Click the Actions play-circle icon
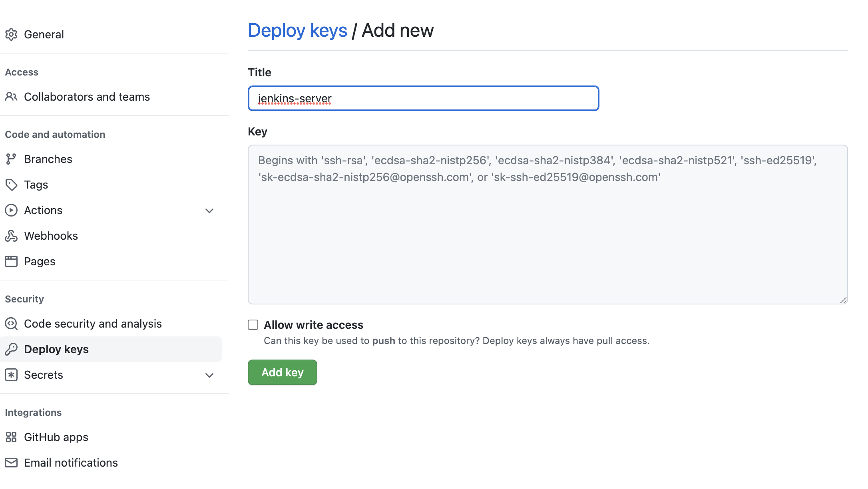 pos(11,210)
